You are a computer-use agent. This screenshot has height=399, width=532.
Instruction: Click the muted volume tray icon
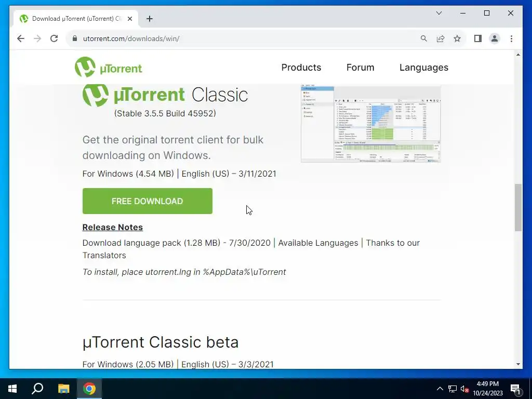point(464,389)
